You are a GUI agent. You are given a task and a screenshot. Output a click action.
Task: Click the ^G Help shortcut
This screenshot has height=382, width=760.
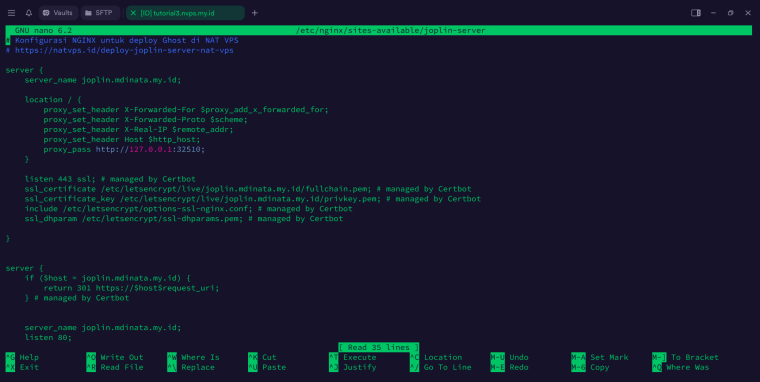point(22,357)
